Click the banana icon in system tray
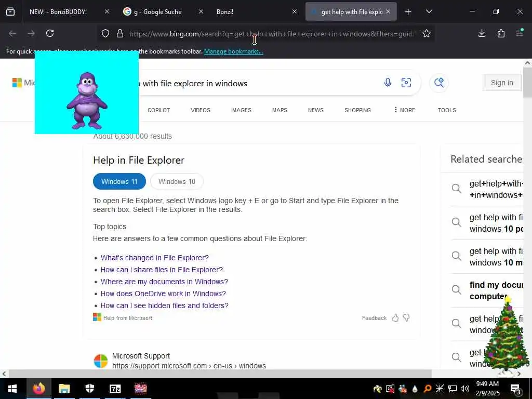The width and height of the screenshot is (532, 399). 377,389
